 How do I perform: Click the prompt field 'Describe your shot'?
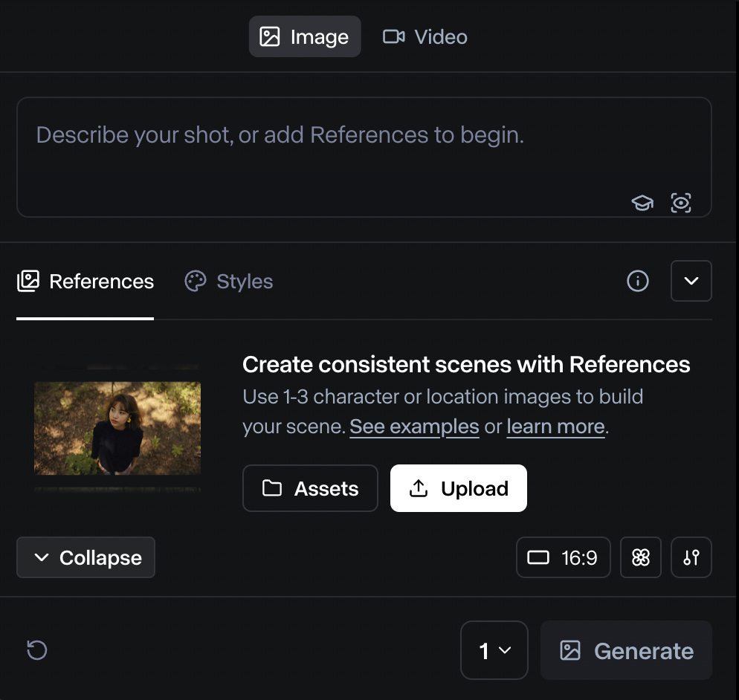pyautogui.click(x=364, y=157)
